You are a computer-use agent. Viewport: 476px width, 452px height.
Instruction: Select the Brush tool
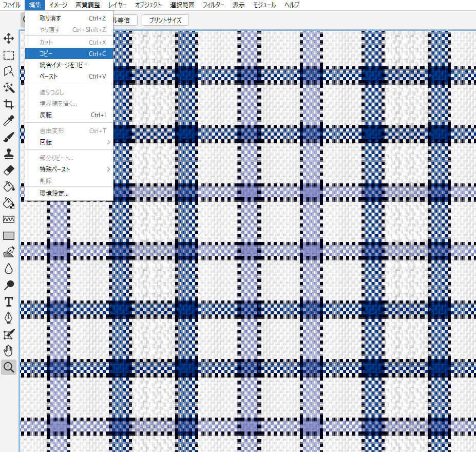click(x=9, y=137)
